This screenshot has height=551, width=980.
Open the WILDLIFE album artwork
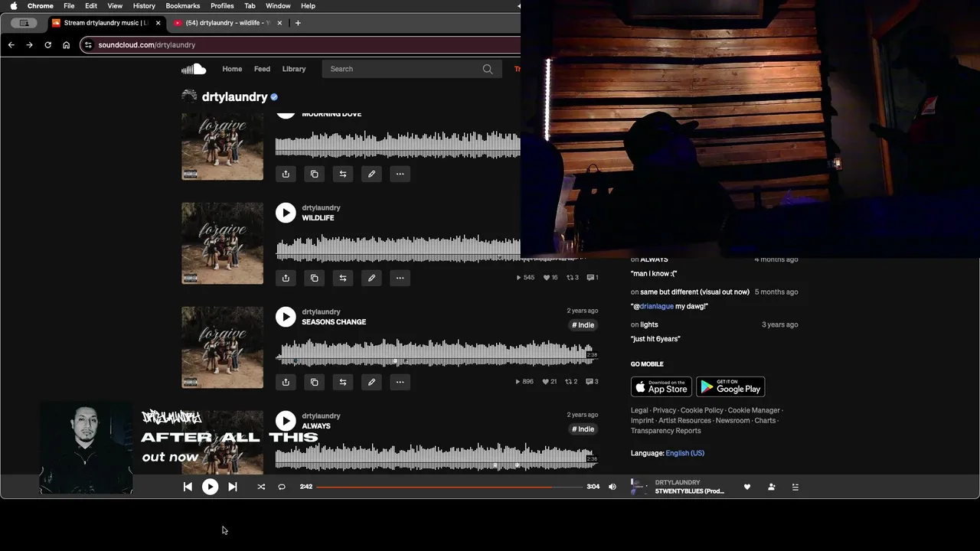[x=222, y=243]
